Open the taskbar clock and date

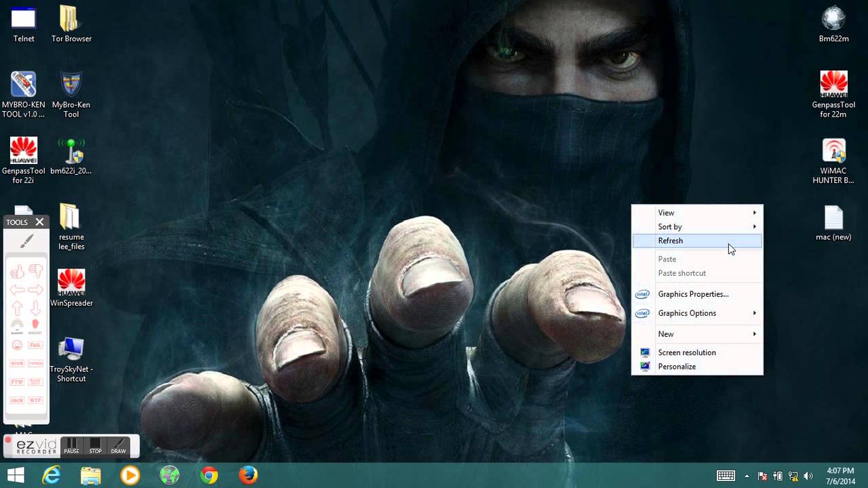[x=840, y=475]
